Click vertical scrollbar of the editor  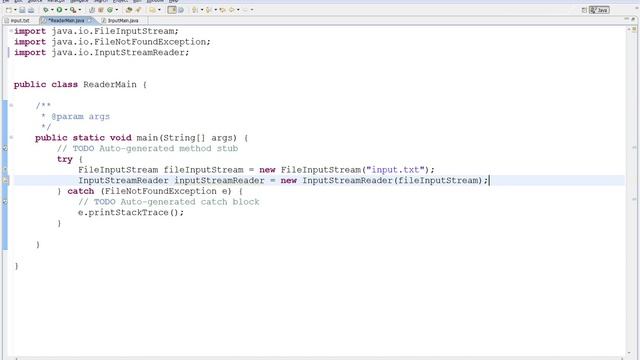pyautogui.click(x=629, y=190)
